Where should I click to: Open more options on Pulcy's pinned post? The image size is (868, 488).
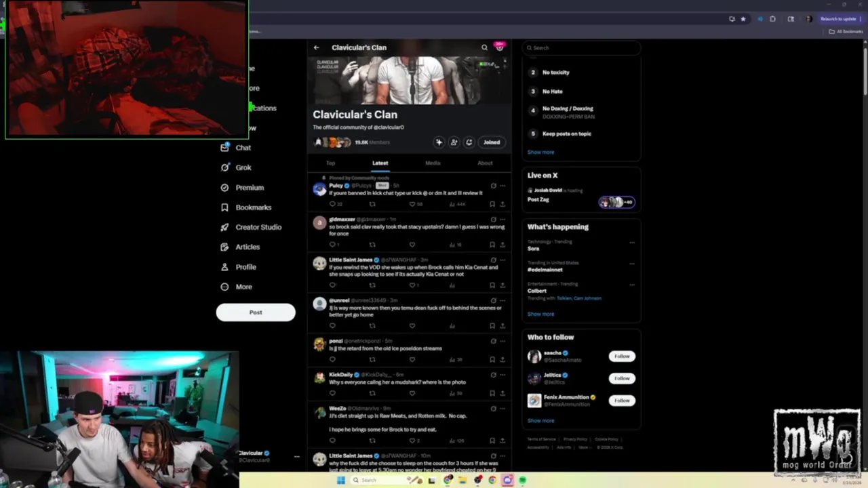[x=502, y=186]
